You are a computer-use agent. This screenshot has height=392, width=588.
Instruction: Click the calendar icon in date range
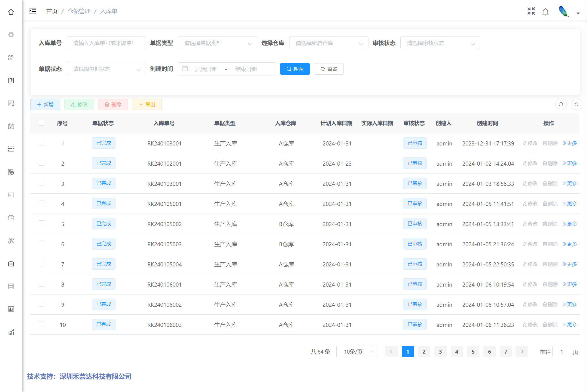click(185, 69)
